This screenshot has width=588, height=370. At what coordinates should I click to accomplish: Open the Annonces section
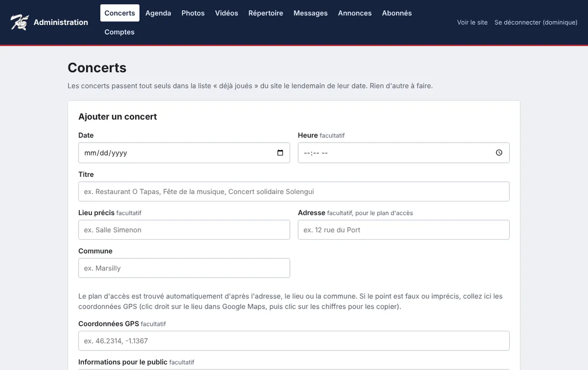pyautogui.click(x=355, y=13)
